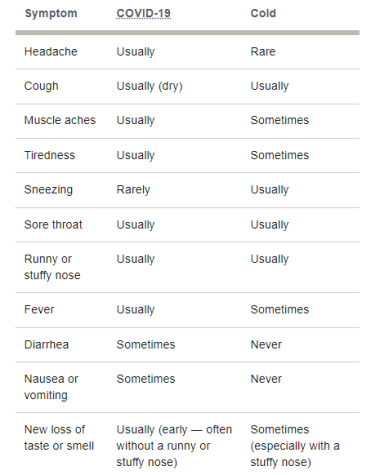This screenshot has width=371, height=475.
Task: Select the Runny or stuffy nose label
Action: coord(52,267)
